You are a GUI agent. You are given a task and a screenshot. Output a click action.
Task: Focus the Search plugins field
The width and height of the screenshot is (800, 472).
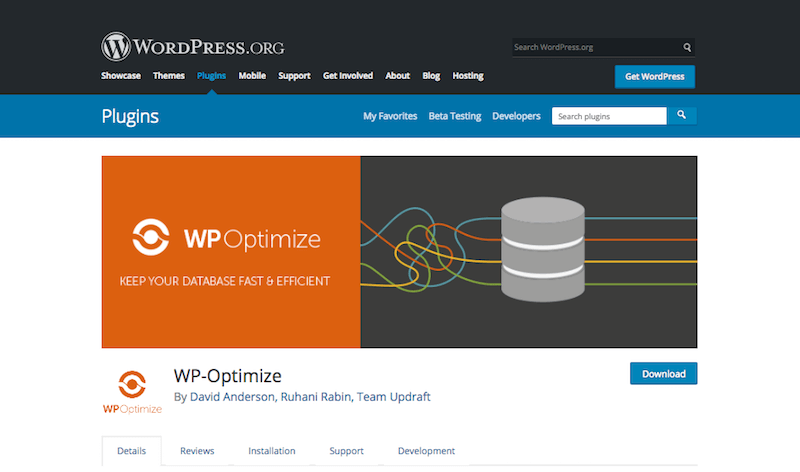(609, 116)
